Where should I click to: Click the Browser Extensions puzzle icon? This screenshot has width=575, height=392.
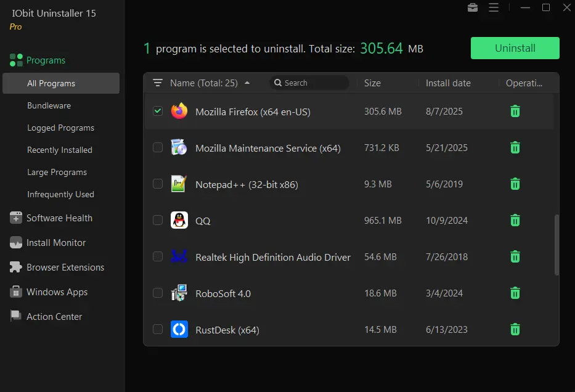(x=16, y=267)
